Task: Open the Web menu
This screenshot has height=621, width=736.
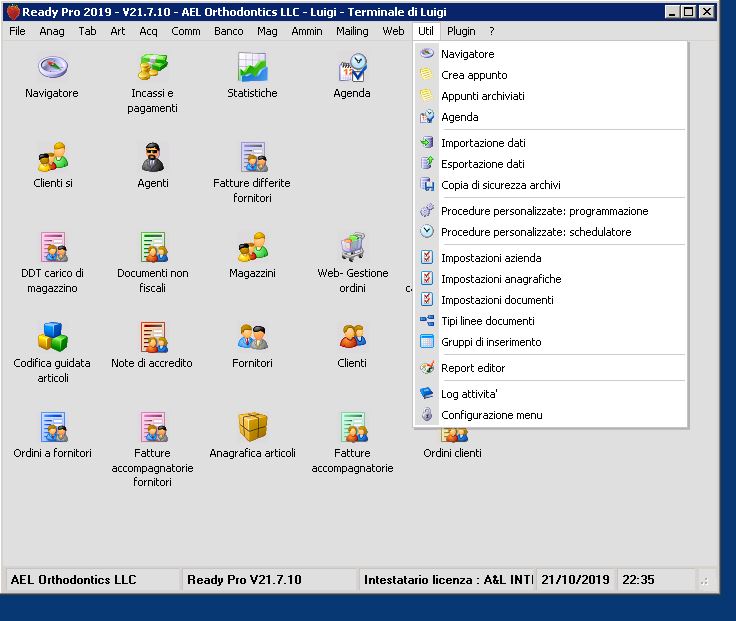Action: pyautogui.click(x=393, y=31)
